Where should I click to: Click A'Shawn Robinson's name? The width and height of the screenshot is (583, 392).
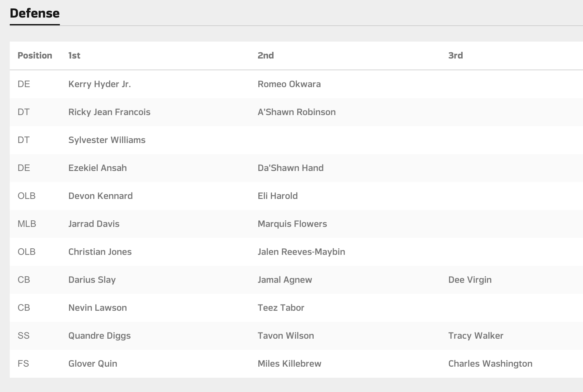(296, 112)
